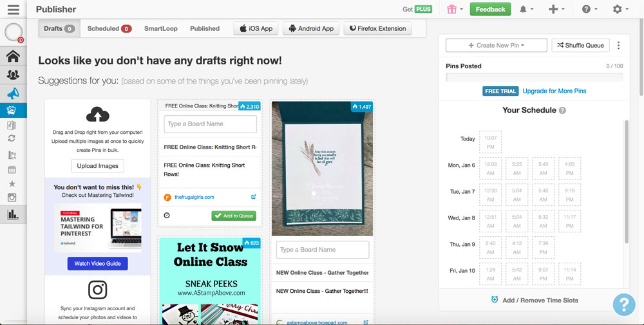Click board name field on Gather Together pin
Image resolution: width=644 pixels, height=325 pixels.
tap(323, 250)
